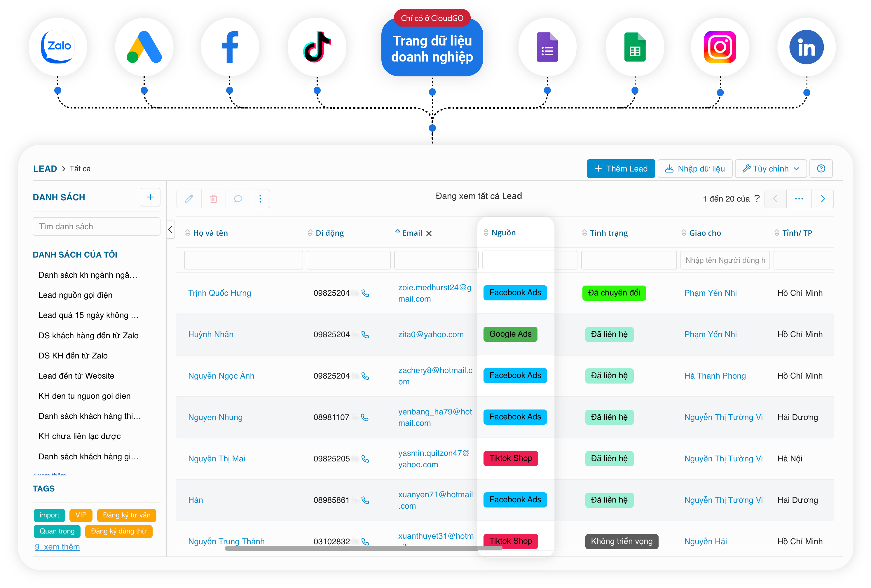
Task: Call Trịnh Quốc Hưng via phone icon
Action: pos(365,293)
